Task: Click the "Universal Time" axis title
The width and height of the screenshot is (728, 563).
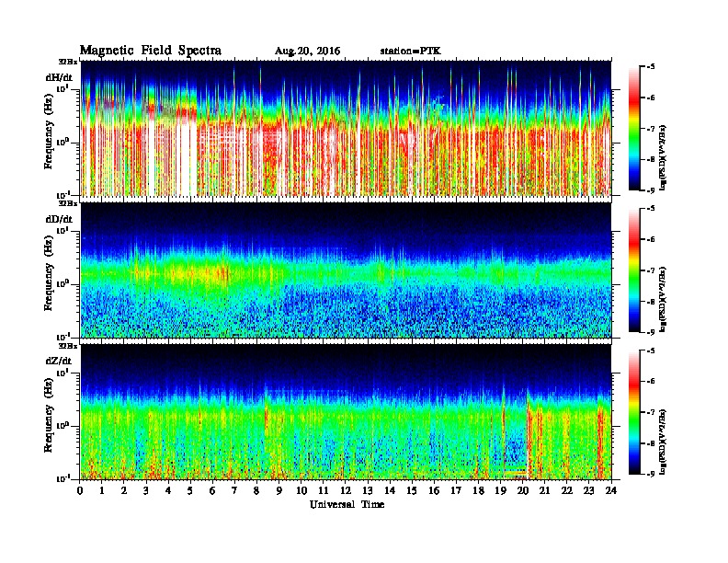Action: (347, 504)
